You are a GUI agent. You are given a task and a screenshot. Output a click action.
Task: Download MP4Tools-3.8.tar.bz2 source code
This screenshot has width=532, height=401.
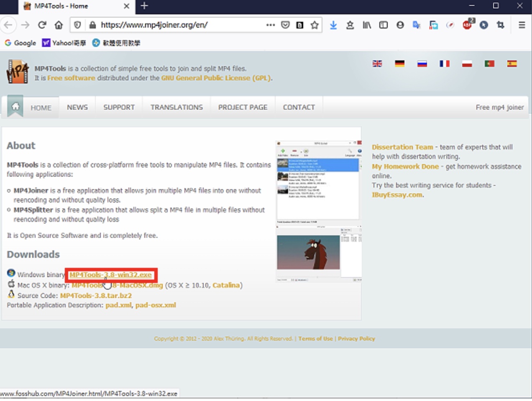pos(96,296)
